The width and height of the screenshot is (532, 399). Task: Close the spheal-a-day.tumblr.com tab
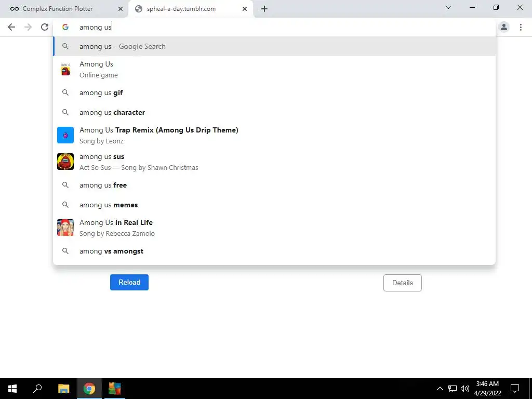(x=245, y=9)
